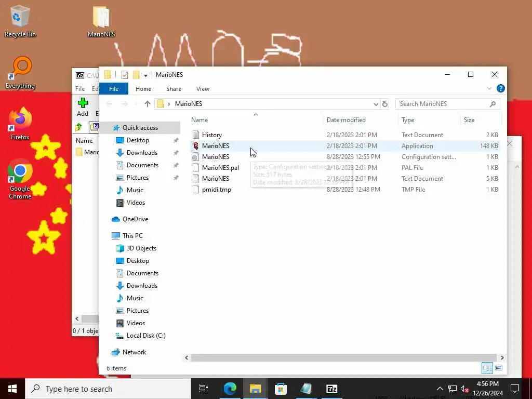Image resolution: width=532 pixels, height=399 pixels.
Task: Sort files by Name column
Action: click(x=199, y=120)
